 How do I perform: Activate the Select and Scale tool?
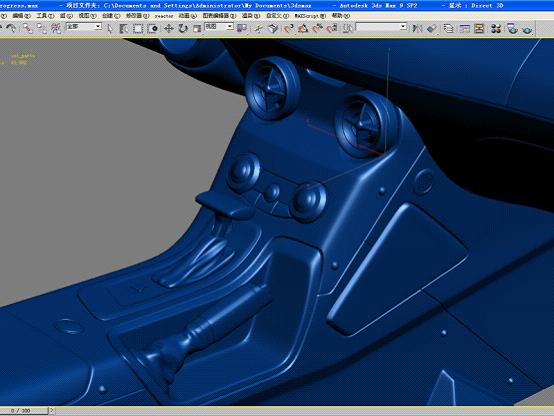pyautogui.click(x=196, y=28)
